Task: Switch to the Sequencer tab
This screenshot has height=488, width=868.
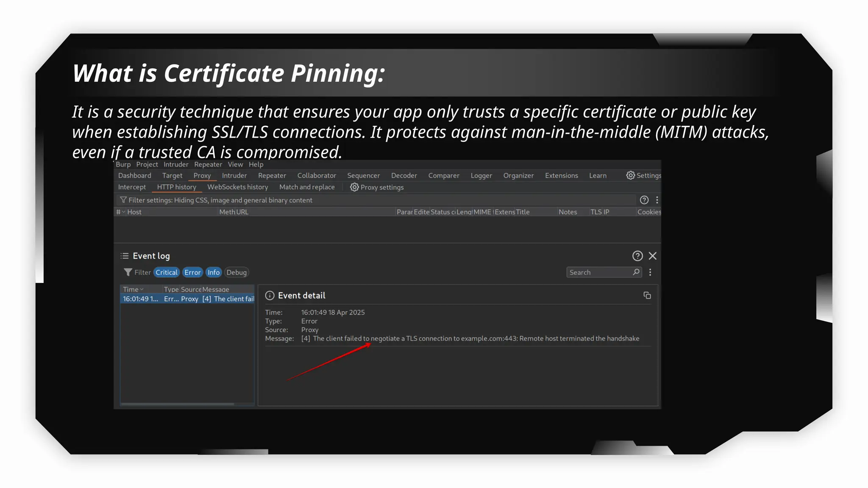Action: tap(364, 175)
